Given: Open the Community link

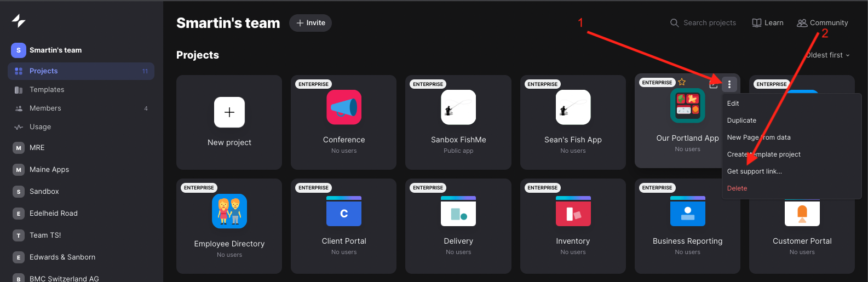Looking at the screenshot, I should pyautogui.click(x=823, y=23).
